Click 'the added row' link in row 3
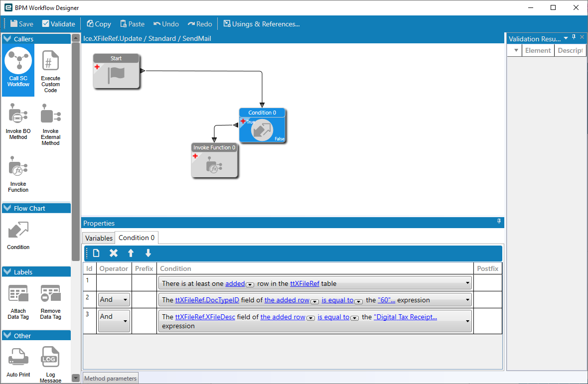Viewport: 588px width, 384px height. click(283, 317)
